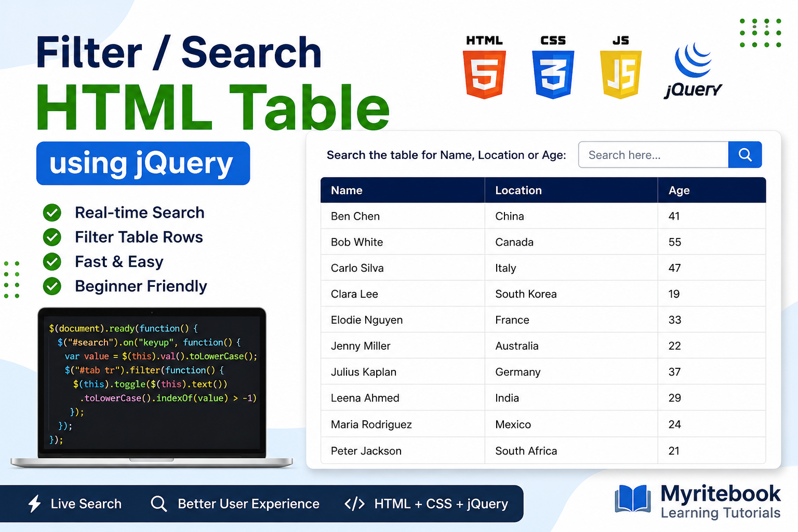
Task: Focus the 'Search here...' input field
Action: [654, 155]
